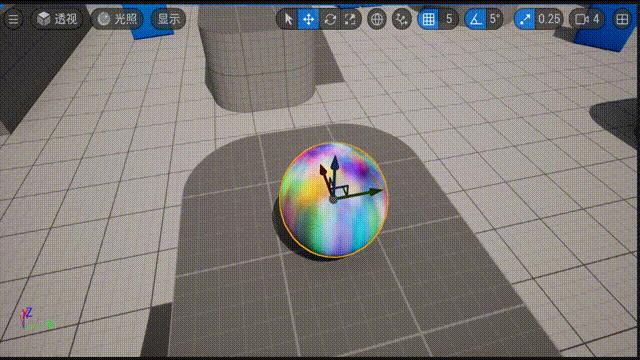
Task: Activate the translate move tool
Action: pyautogui.click(x=309, y=19)
